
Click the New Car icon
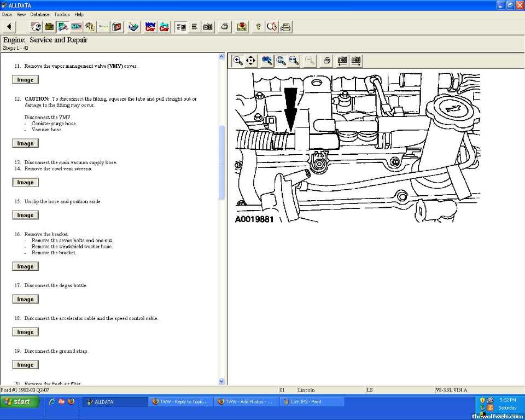coord(150,26)
